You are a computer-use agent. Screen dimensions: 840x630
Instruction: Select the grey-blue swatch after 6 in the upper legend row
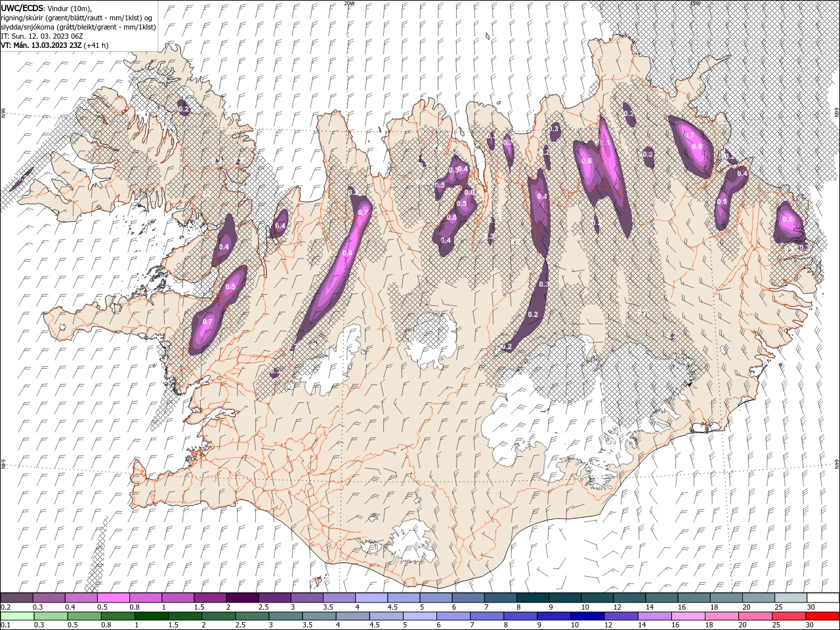467,598
